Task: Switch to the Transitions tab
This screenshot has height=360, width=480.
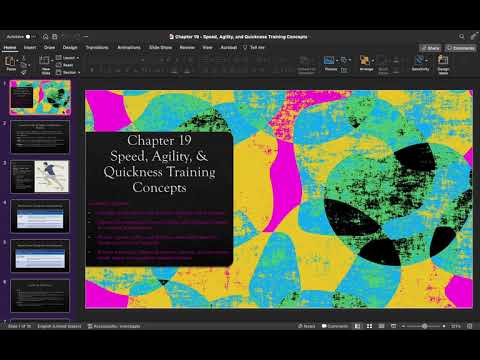Action: tap(97, 48)
